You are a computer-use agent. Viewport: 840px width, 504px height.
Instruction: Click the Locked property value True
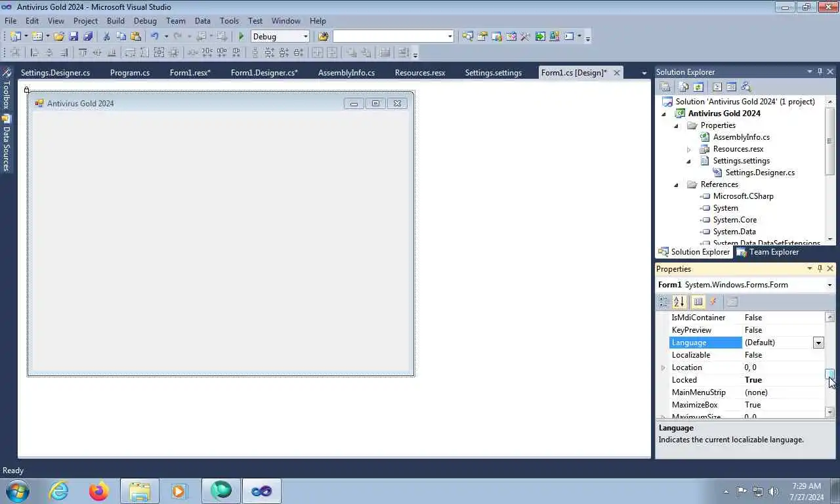pyautogui.click(x=753, y=380)
